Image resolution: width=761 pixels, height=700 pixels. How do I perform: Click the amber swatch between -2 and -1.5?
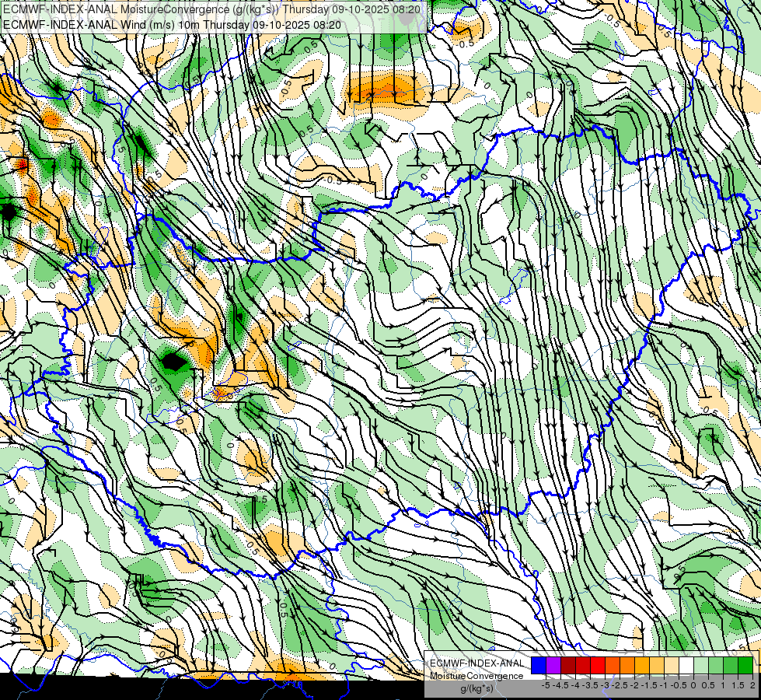[642, 666]
